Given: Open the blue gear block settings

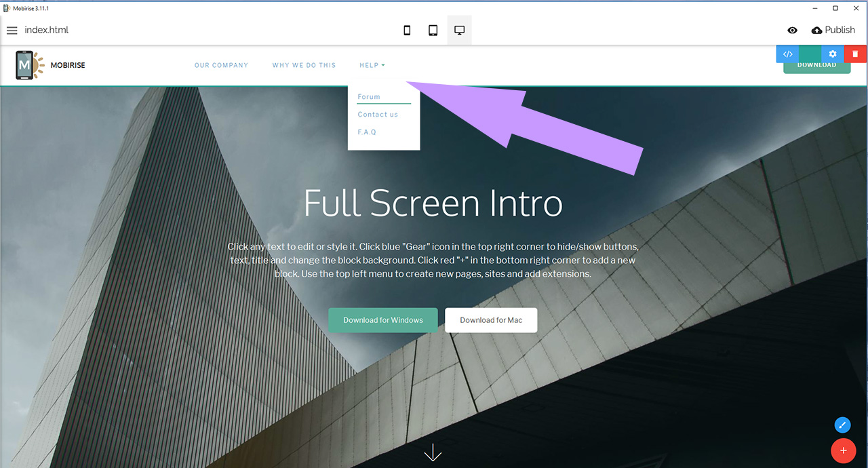Looking at the screenshot, I should point(832,54).
